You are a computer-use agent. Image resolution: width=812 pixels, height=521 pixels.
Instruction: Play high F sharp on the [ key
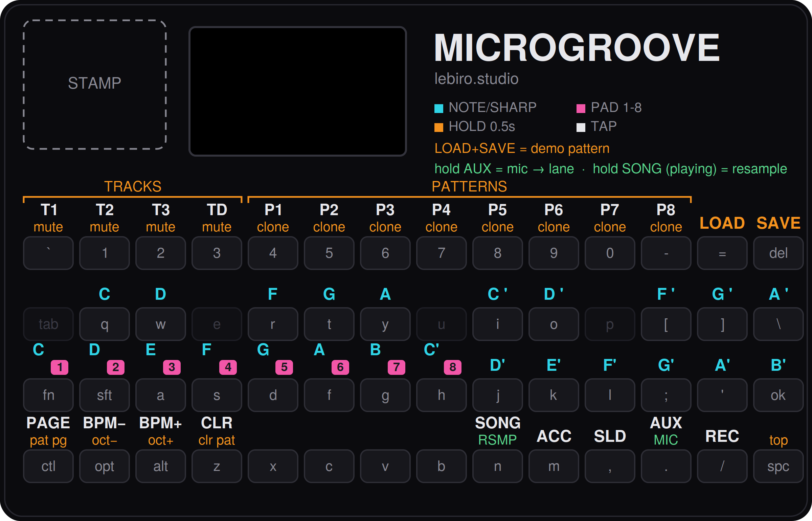point(666,324)
